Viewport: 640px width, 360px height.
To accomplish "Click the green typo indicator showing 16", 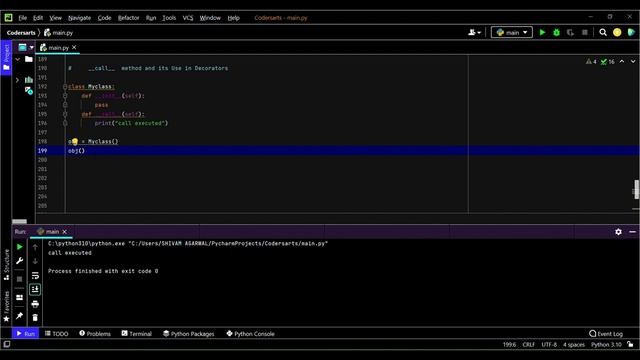I will tap(607, 62).
